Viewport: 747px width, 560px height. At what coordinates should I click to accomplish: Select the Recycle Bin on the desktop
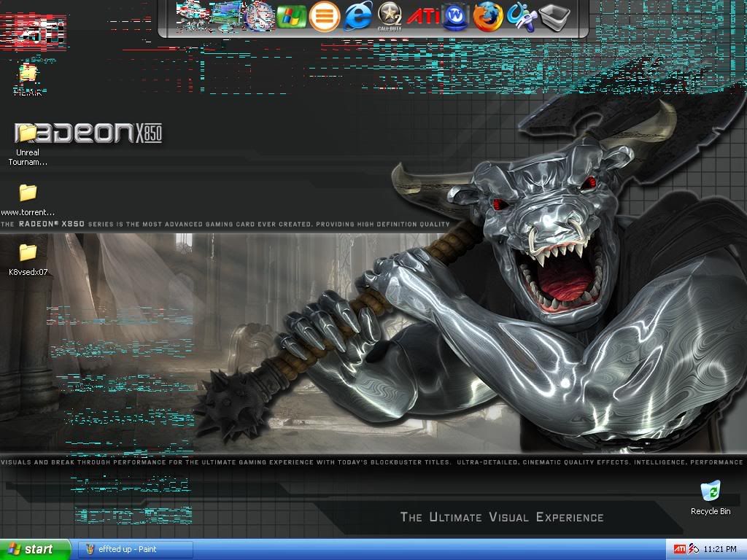(710, 491)
